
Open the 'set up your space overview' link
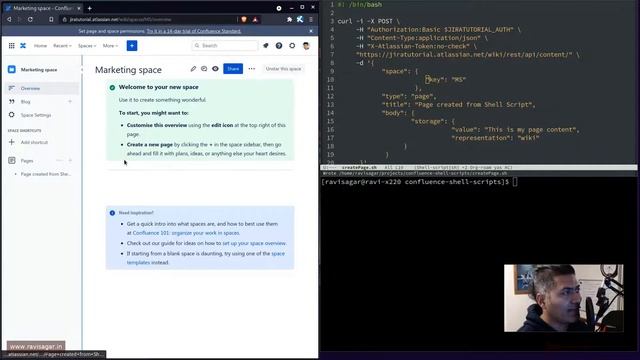coord(254,243)
